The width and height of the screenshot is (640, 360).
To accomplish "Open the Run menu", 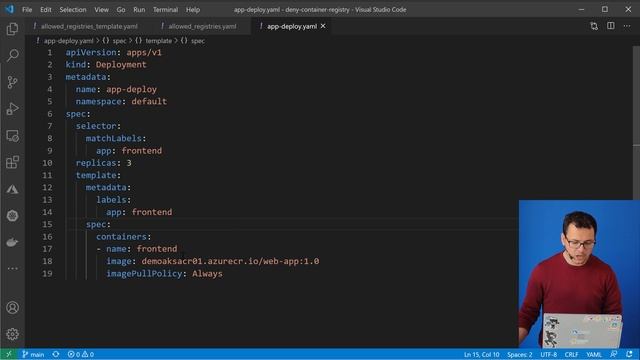I will (x=139, y=9).
